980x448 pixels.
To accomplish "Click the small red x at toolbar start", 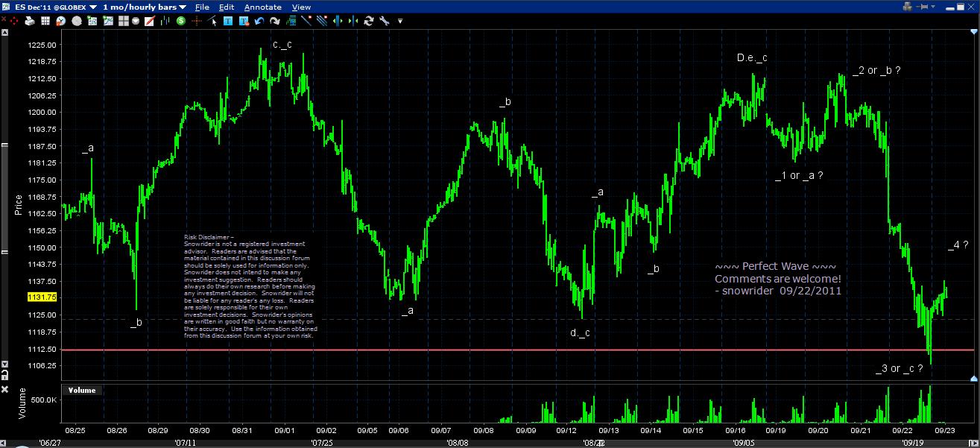I will pyautogui.click(x=4, y=18).
